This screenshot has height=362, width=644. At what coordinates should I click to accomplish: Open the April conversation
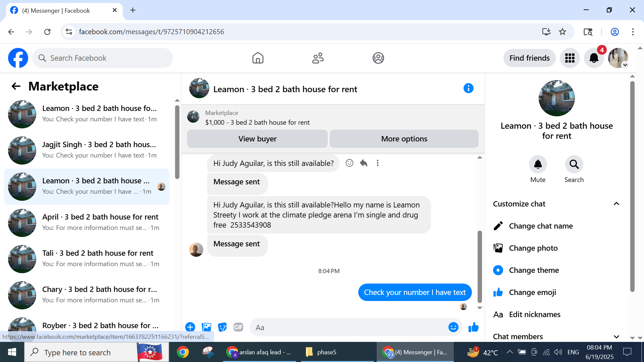[x=87, y=223]
